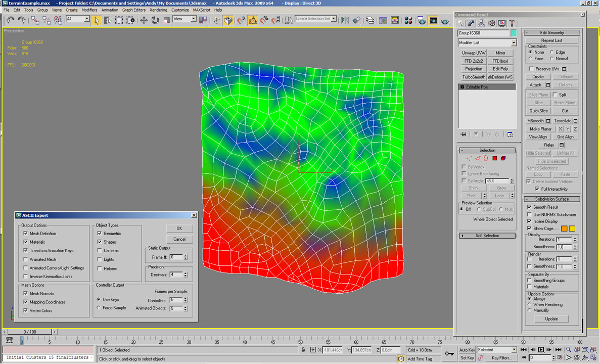Select the Move tool in the main toolbar
The image size is (600, 364).
pyautogui.click(x=144, y=20)
